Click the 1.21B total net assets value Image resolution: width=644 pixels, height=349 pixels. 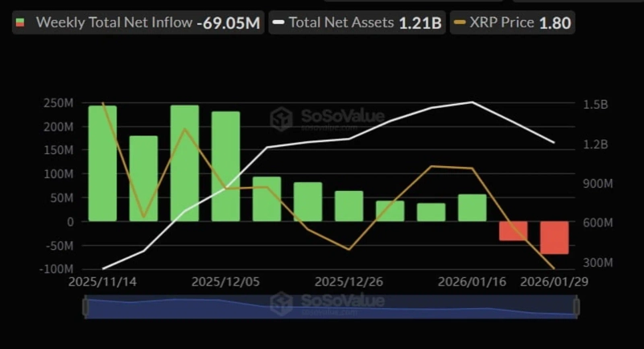pos(420,23)
